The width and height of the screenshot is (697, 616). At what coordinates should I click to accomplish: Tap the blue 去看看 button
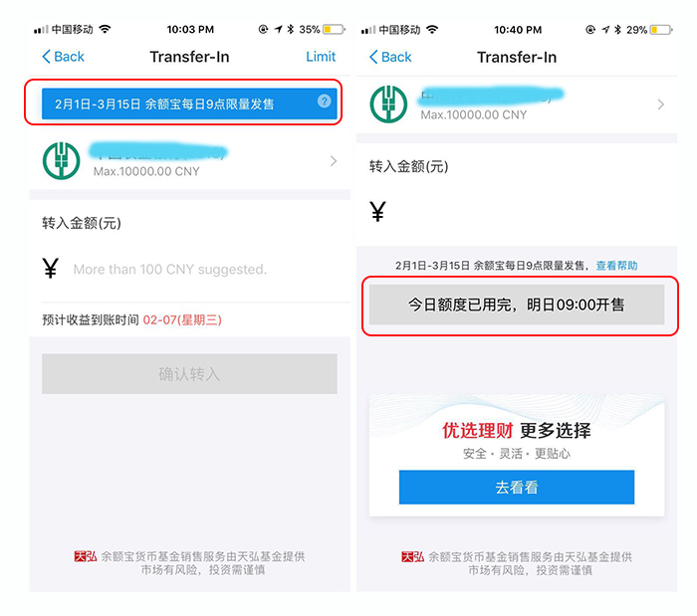coord(517,488)
